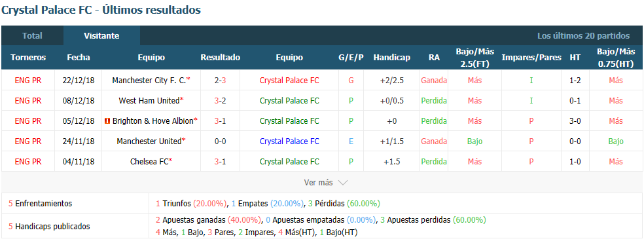Click the Chelsea FC team name
The height and width of the screenshot is (243, 644).
(x=149, y=162)
